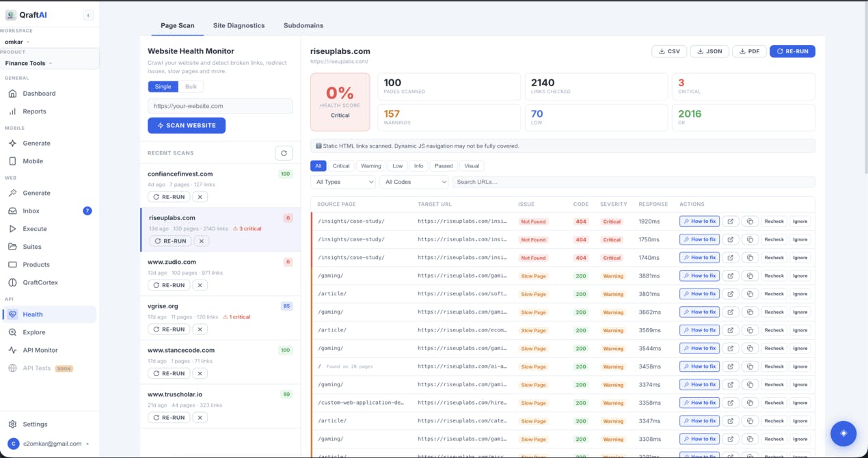Remove the www.zudio.com scan with X
Image resolution: width=868 pixels, height=458 pixels.
pyautogui.click(x=200, y=285)
